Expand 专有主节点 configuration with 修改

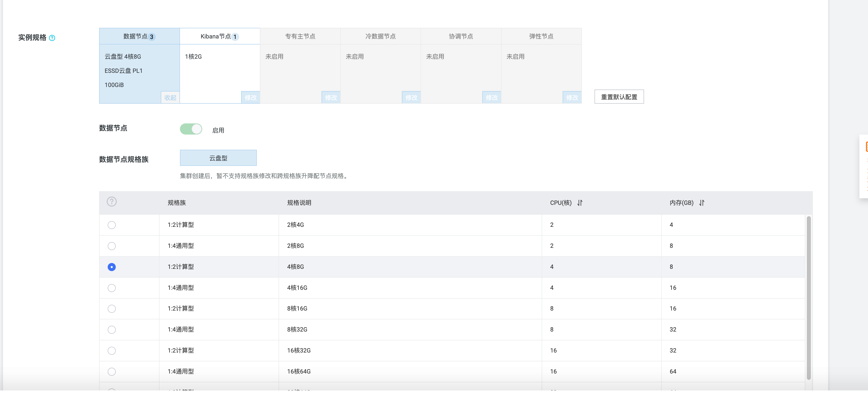pyautogui.click(x=331, y=97)
